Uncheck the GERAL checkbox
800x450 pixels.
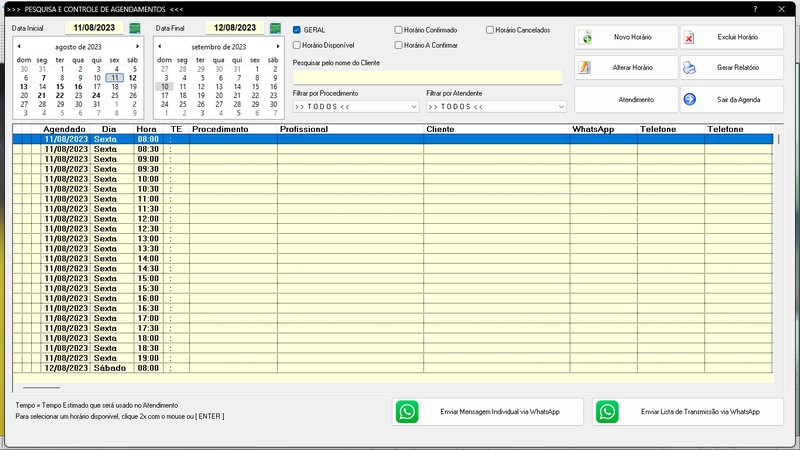pos(296,30)
